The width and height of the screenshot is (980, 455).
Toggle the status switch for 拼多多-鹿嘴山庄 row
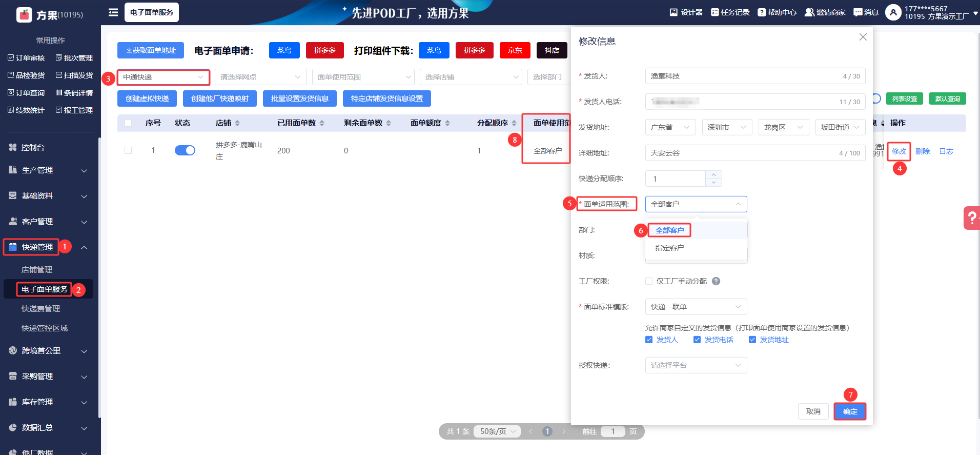185,150
